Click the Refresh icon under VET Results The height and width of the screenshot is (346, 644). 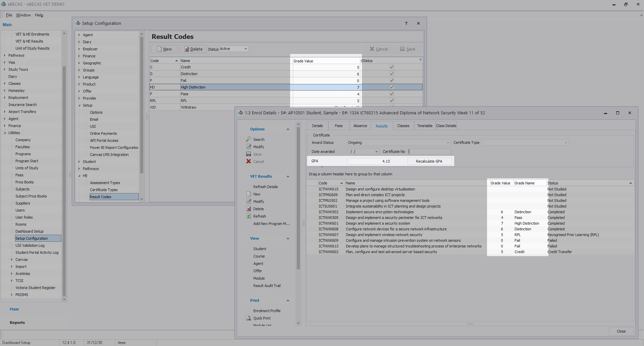(x=249, y=216)
